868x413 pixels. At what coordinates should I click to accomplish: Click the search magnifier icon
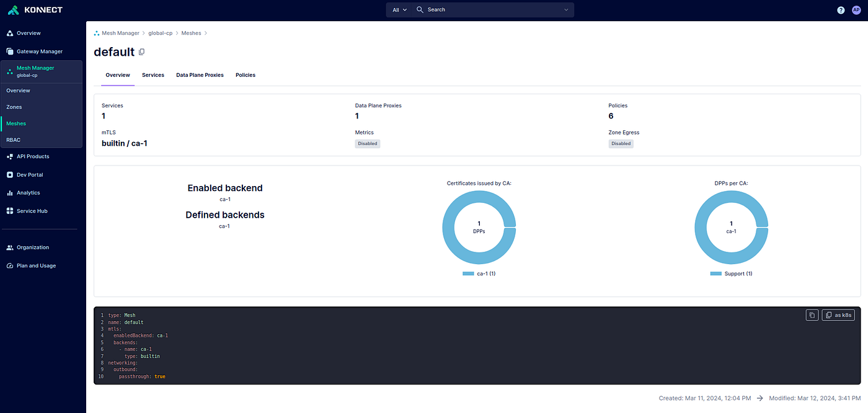pos(420,10)
